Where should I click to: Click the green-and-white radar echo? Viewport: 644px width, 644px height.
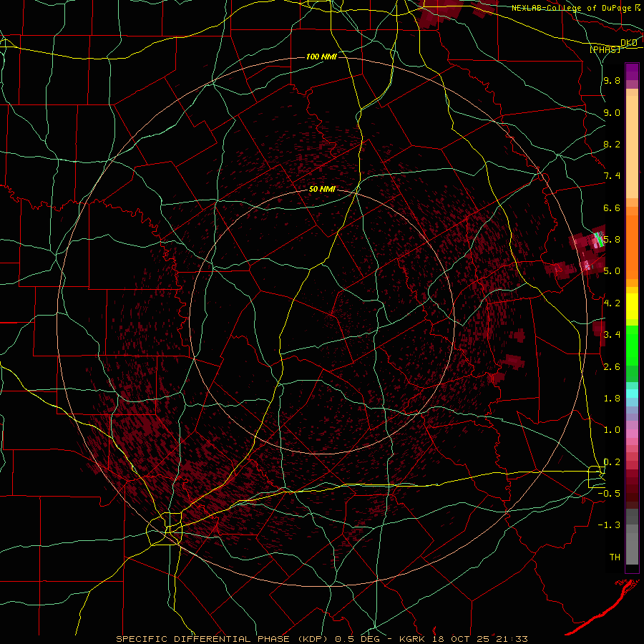[x=598, y=240]
